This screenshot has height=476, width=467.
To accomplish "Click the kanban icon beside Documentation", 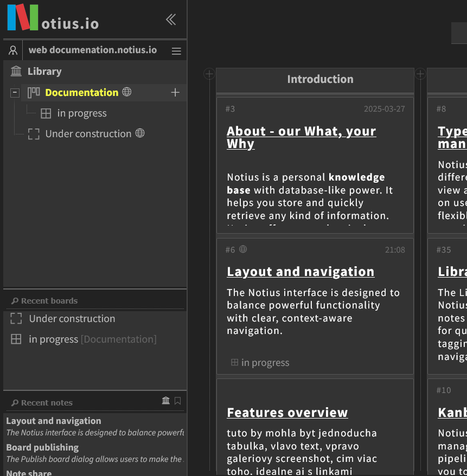I will pos(34,92).
